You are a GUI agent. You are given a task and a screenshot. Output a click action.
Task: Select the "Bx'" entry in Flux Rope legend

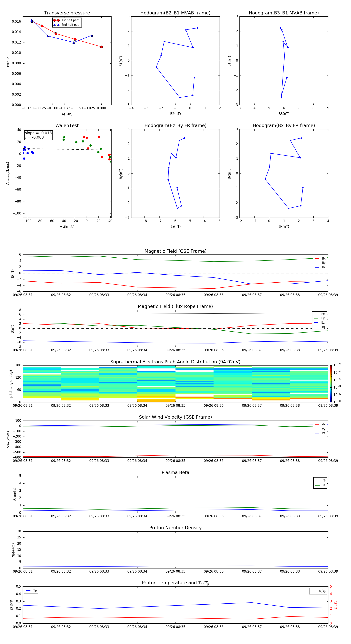pyautogui.click(x=320, y=314)
